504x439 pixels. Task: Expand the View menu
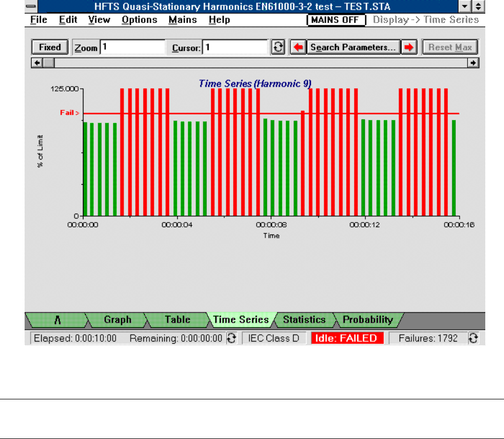(x=99, y=20)
